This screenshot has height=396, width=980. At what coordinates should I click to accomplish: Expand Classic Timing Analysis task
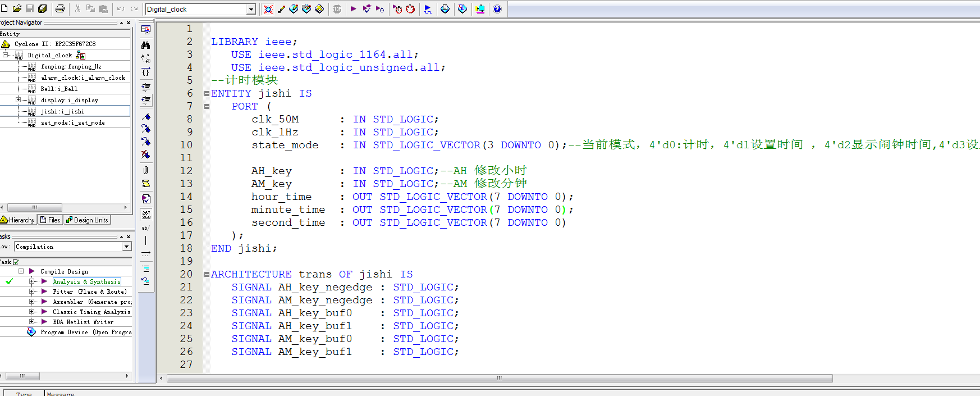tap(32, 312)
